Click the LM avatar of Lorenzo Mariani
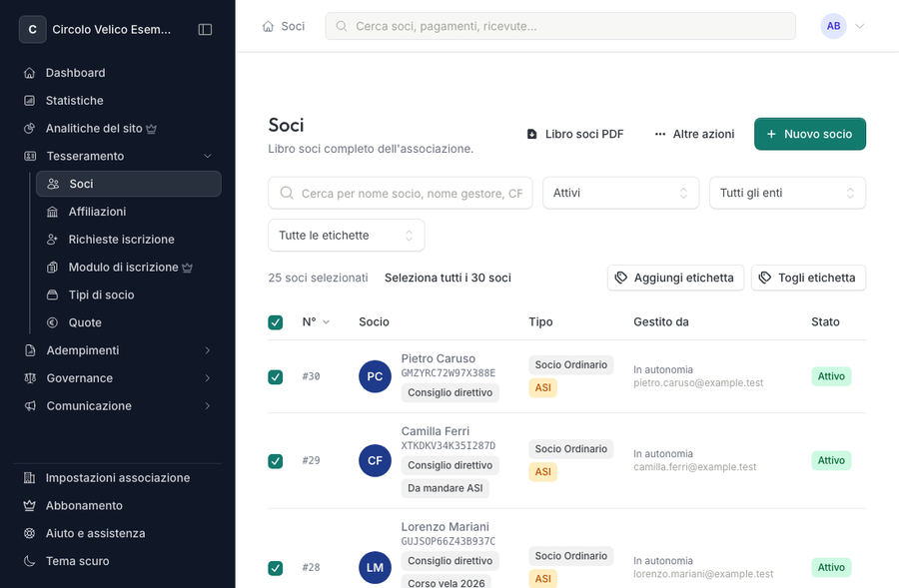 375,567
